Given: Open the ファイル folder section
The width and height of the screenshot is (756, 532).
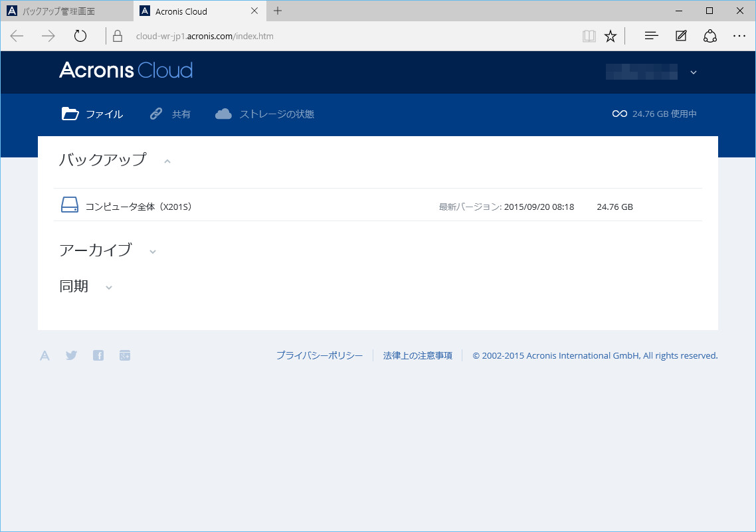Looking at the screenshot, I should (x=92, y=114).
